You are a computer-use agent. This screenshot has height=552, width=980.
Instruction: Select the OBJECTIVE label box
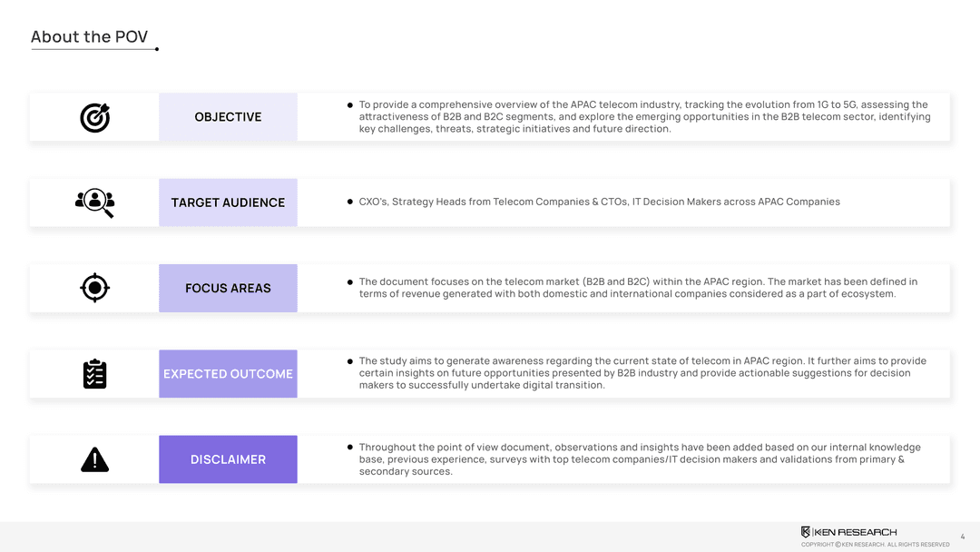pos(228,117)
